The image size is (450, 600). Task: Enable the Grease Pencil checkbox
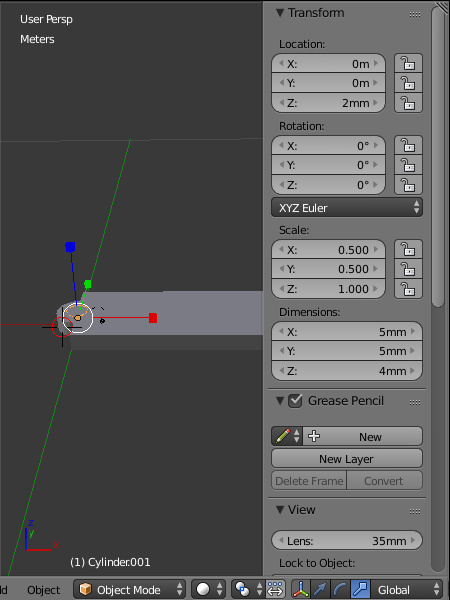coord(295,401)
